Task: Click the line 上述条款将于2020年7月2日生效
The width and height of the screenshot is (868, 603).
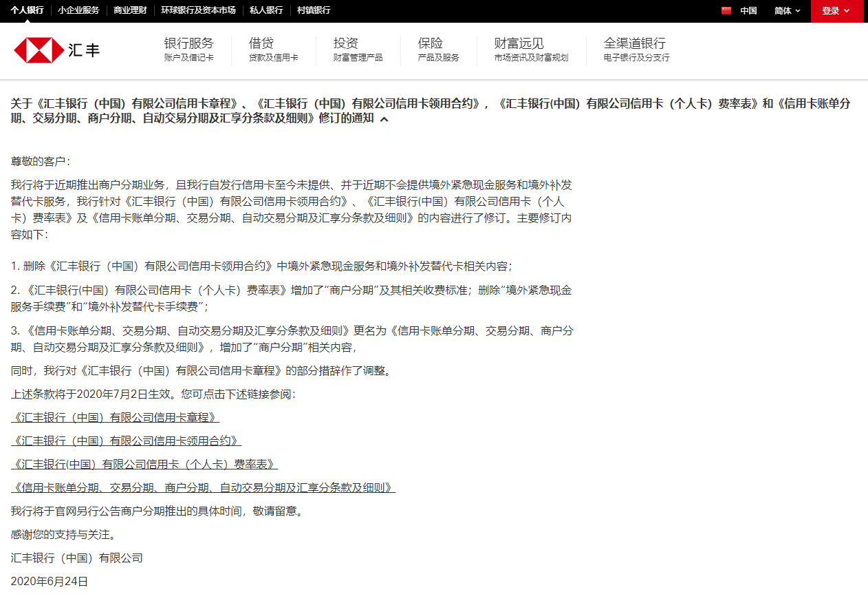Action: point(153,394)
